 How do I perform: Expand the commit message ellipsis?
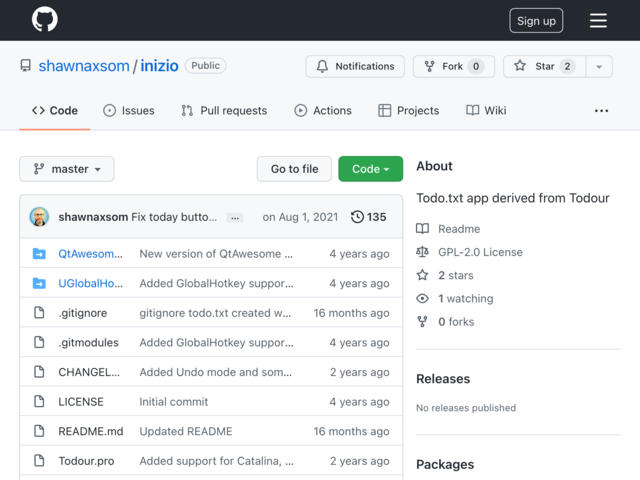(235, 218)
